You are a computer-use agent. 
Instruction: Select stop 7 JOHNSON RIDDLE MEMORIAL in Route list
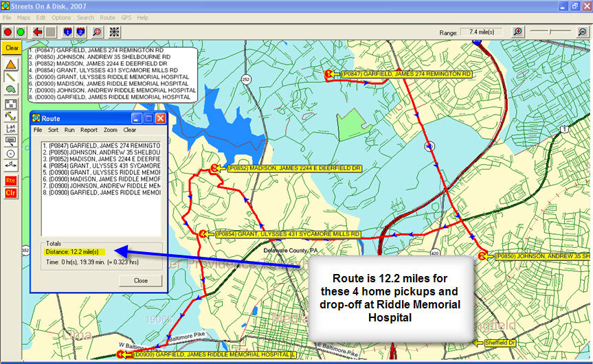click(102, 186)
